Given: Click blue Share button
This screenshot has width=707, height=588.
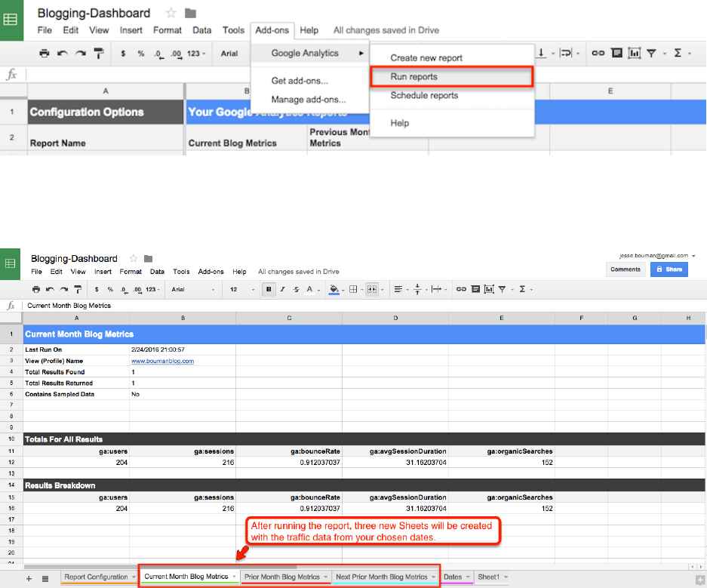Looking at the screenshot, I should (669, 269).
